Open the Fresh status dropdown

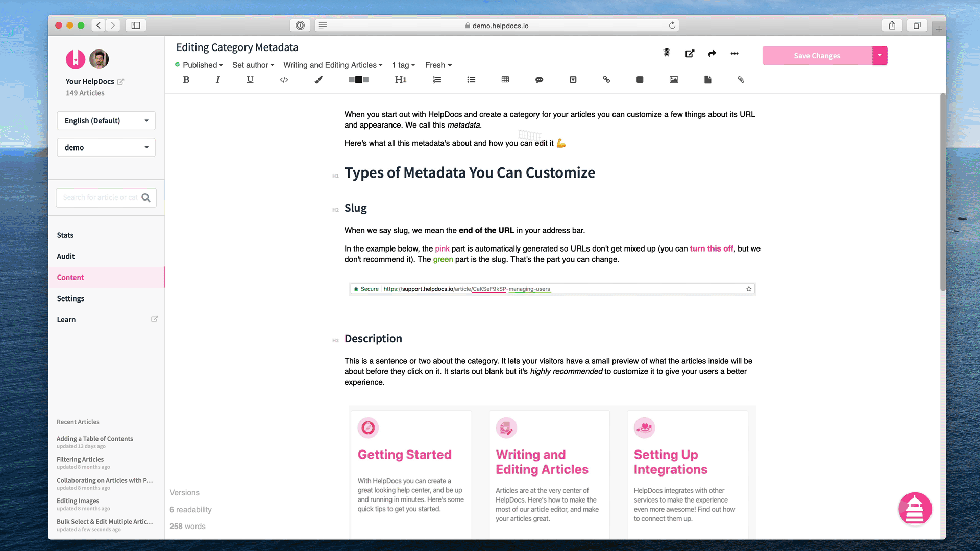[438, 65]
